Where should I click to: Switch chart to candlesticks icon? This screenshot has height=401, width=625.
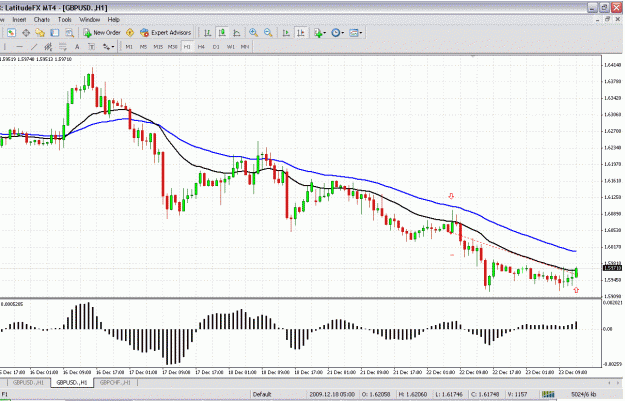tap(222, 33)
